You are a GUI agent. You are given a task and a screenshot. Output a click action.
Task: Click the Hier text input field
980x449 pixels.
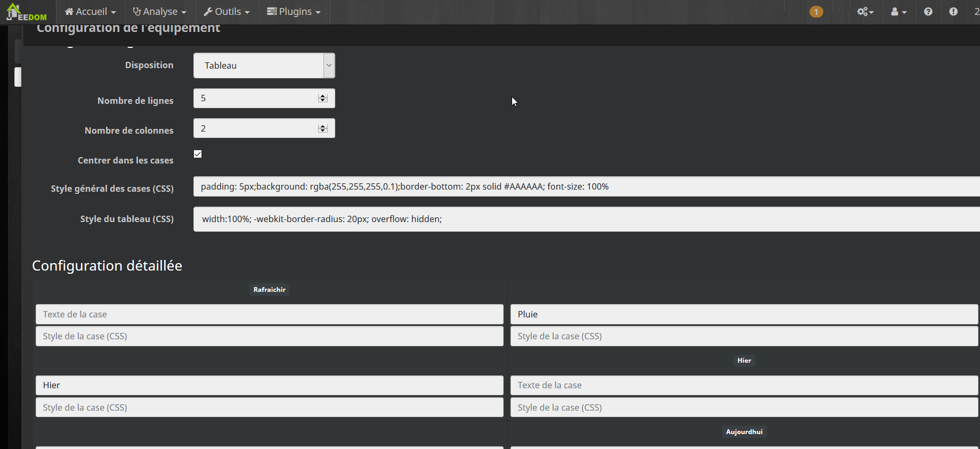270,385
